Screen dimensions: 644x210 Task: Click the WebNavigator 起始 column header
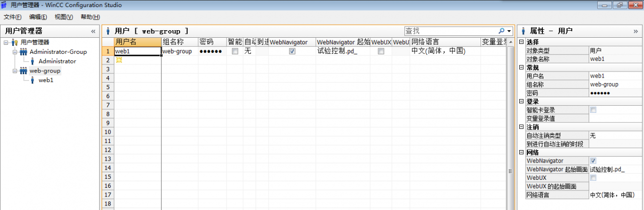point(344,42)
